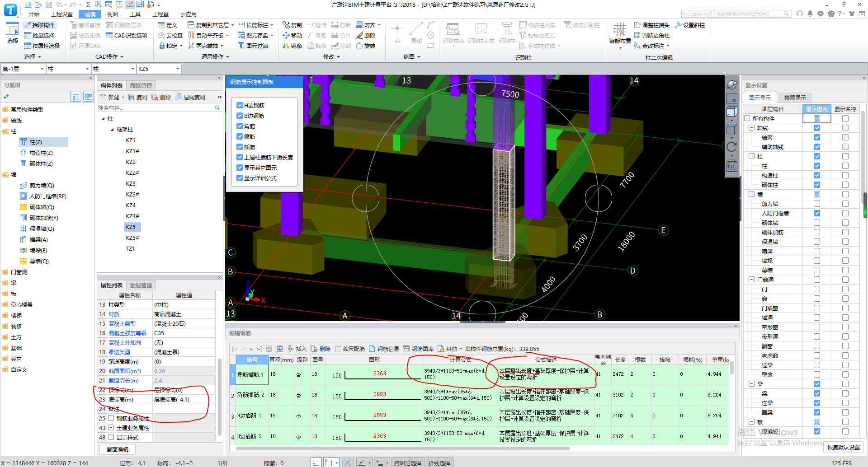
Task: Switch to 楼层显示 tab
Action: click(x=795, y=98)
